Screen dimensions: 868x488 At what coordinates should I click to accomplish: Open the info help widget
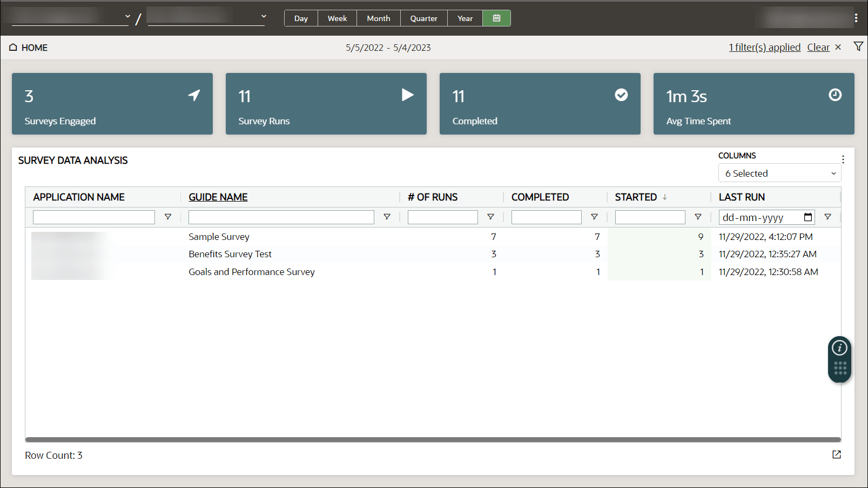(x=839, y=348)
